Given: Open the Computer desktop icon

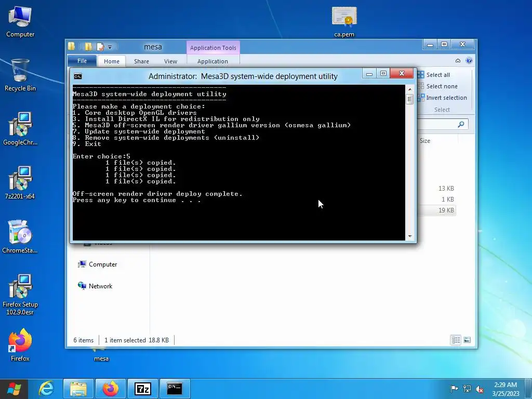Looking at the screenshot, I should coord(20,21).
